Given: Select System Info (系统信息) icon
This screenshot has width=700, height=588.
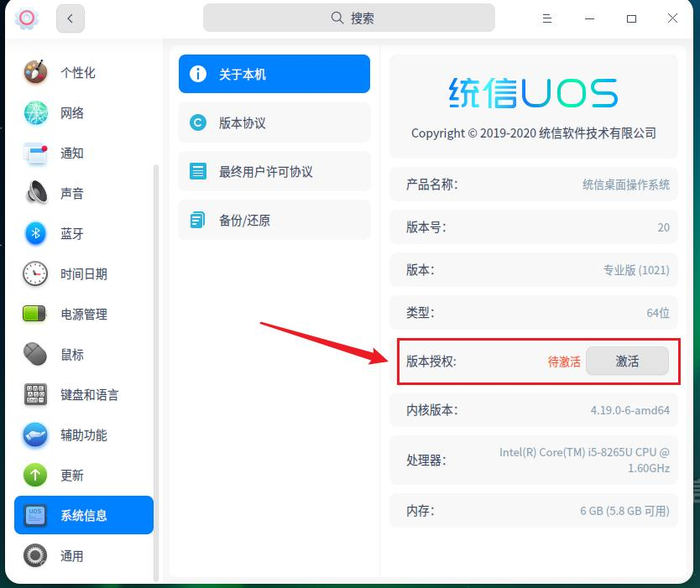Looking at the screenshot, I should tap(35, 515).
